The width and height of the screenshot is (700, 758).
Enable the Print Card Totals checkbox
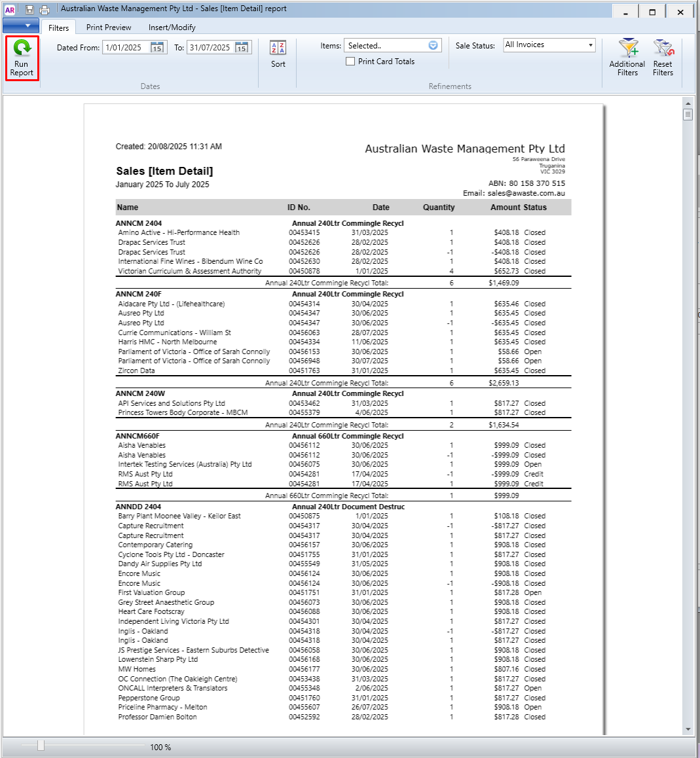pos(350,62)
